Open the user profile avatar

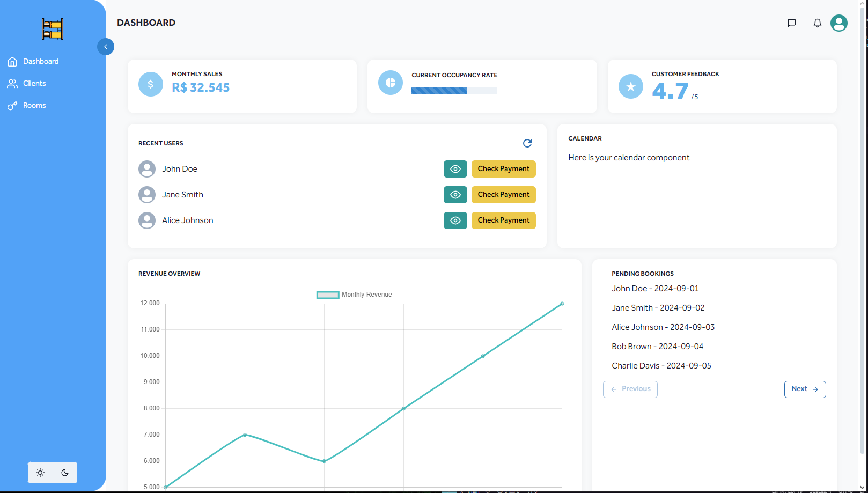tap(839, 23)
